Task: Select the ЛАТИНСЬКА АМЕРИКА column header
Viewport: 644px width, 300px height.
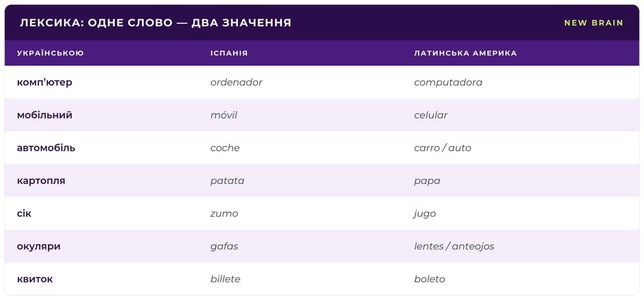Action: coord(465,53)
